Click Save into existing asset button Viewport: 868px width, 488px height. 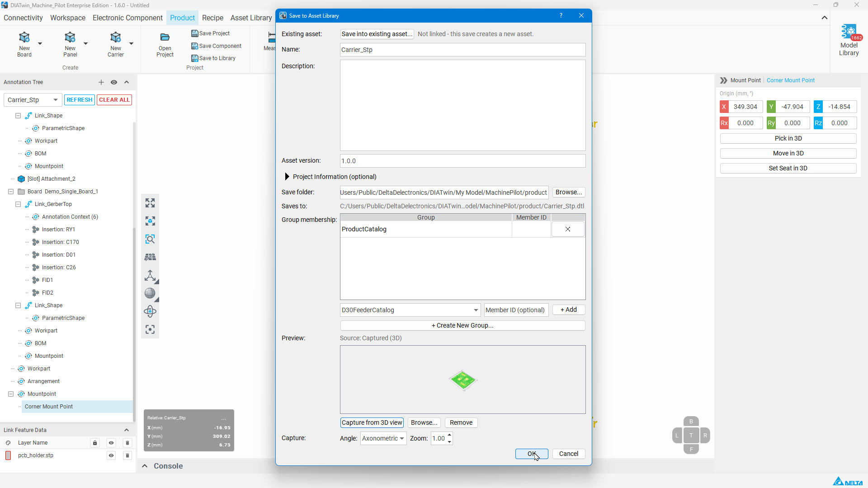377,34
